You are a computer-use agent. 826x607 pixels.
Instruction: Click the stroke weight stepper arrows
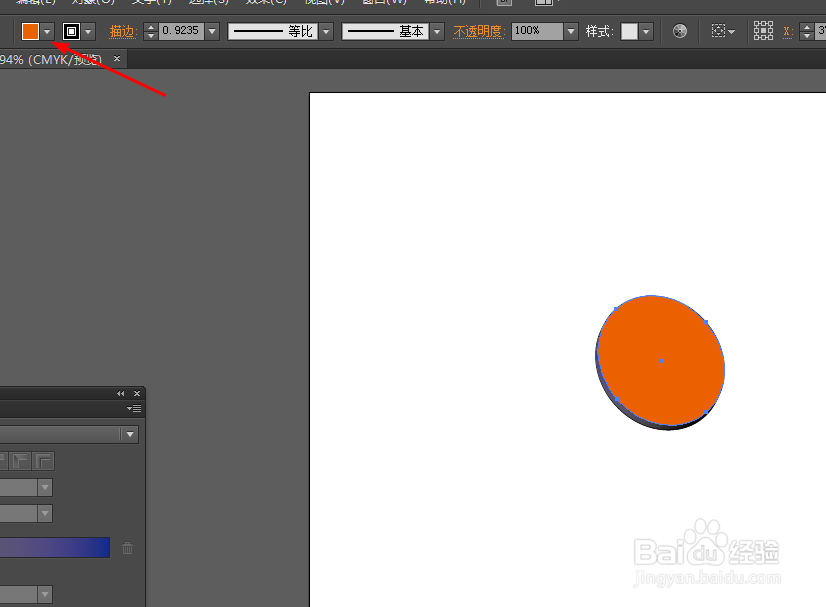(x=151, y=32)
